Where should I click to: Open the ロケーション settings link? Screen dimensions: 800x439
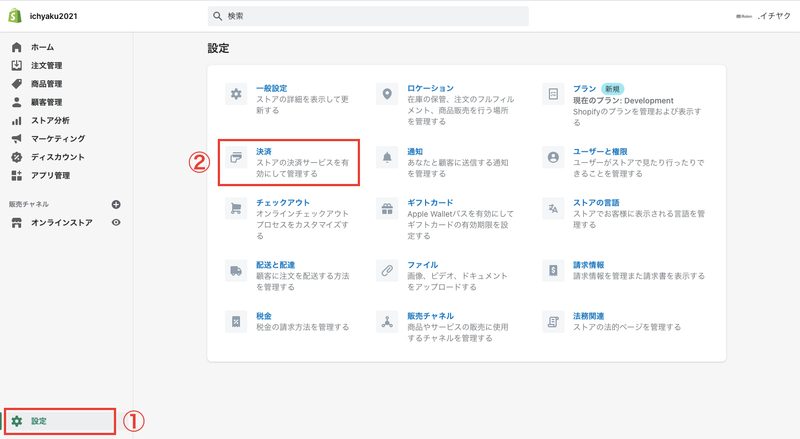(430, 88)
